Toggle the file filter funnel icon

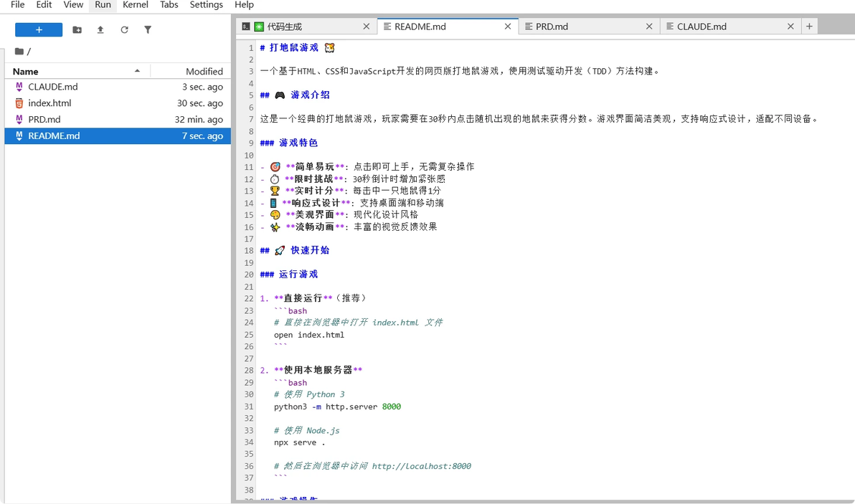click(148, 30)
